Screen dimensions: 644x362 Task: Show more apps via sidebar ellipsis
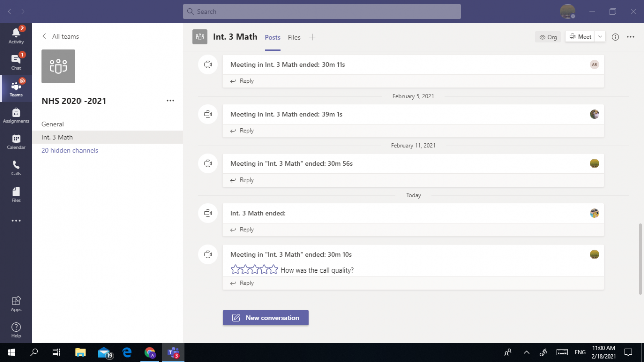click(16, 220)
